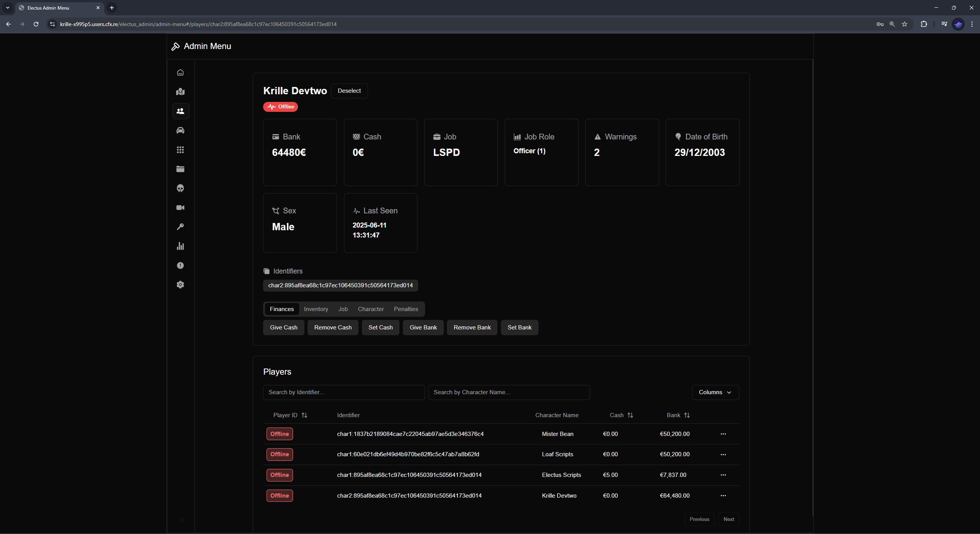Image resolution: width=980 pixels, height=534 pixels.
Task: Open the Items grid icon
Action: (180, 150)
